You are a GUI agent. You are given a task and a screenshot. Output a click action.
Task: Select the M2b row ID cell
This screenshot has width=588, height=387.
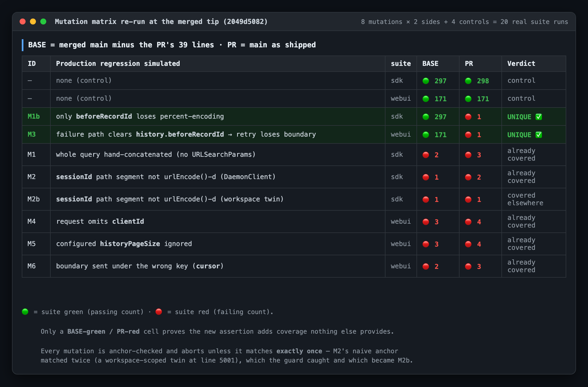pos(36,199)
